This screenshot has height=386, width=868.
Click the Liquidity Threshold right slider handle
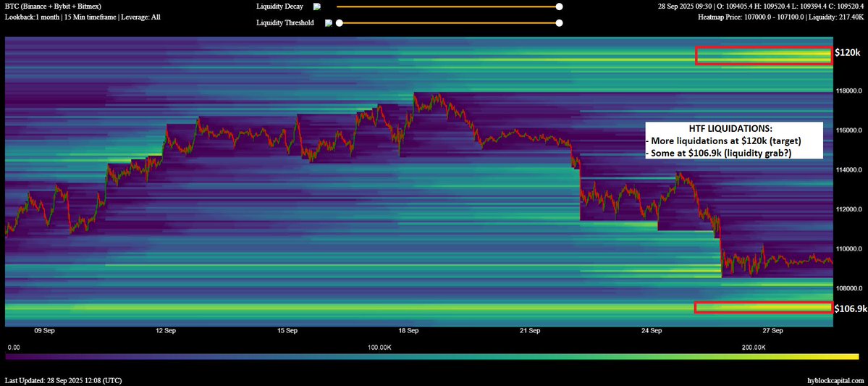point(559,22)
